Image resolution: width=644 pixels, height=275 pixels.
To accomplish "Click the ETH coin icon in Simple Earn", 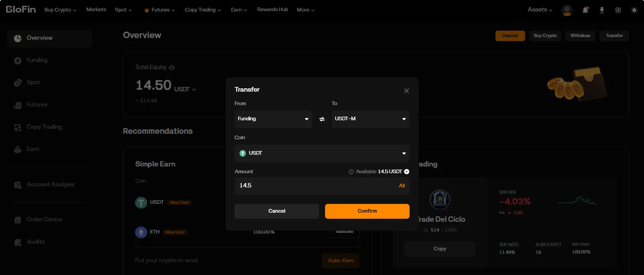I will [x=141, y=232].
